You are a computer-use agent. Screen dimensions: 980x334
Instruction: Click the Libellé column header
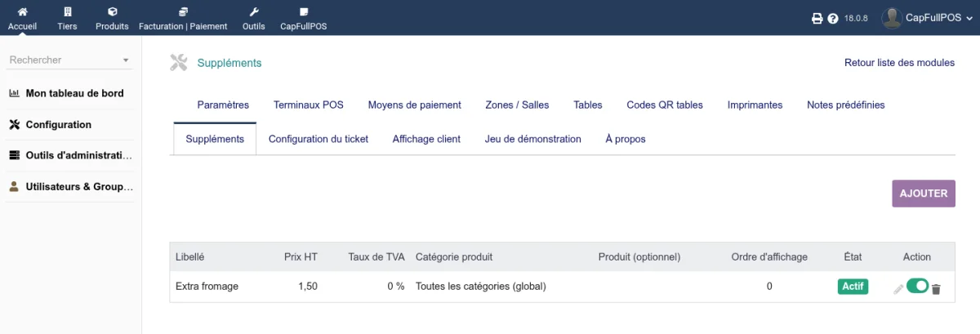point(189,256)
